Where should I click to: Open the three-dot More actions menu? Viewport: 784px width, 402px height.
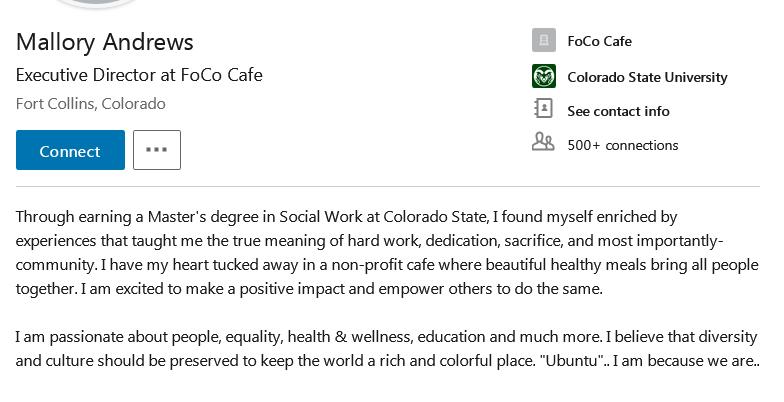pos(157,150)
